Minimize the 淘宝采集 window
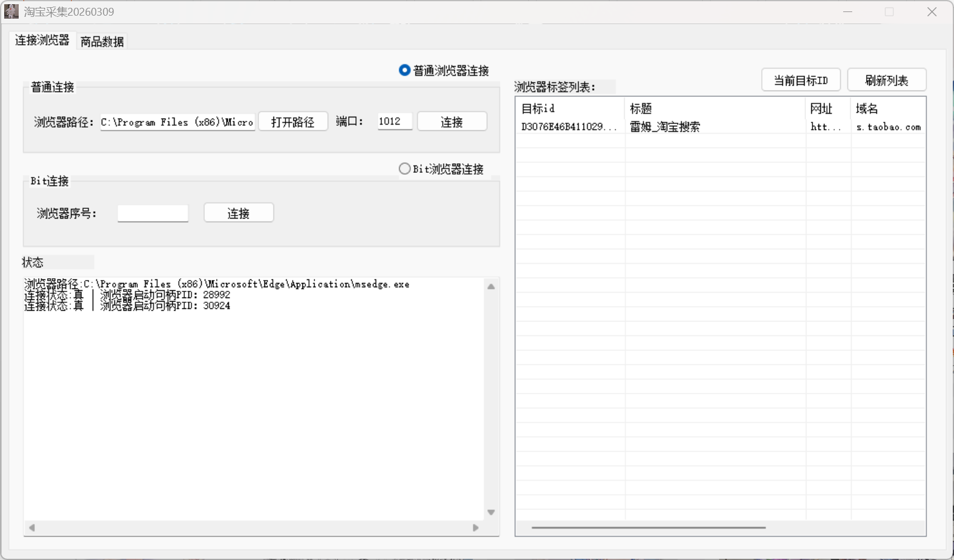Screen dimensions: 954x560 pyautogui.click(x=848, y=12)
